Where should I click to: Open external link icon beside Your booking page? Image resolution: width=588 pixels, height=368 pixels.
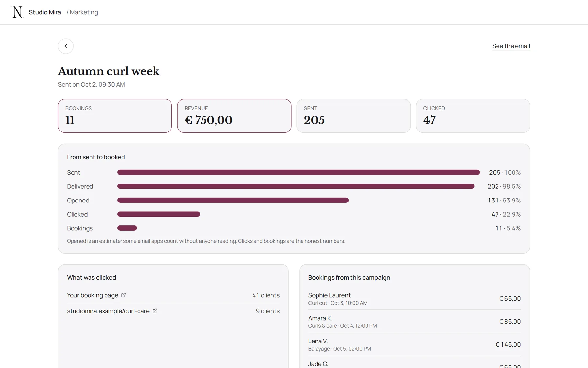(x=123, y=295)
